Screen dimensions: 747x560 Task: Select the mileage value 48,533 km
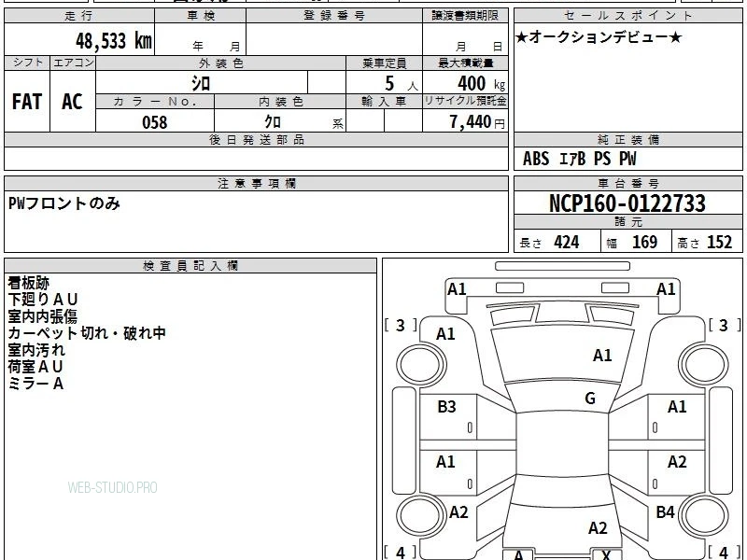(114, 41)
